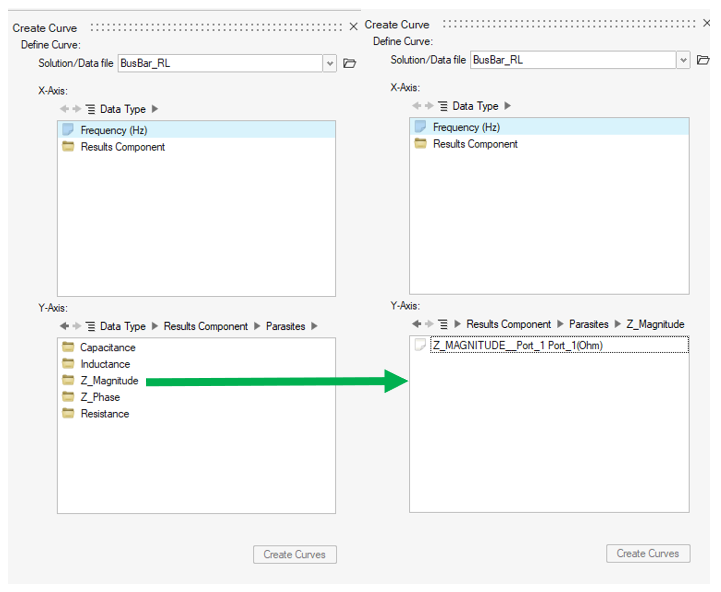This screenshot has height=592, width=721.
Task: Open left panel's Solution/Data file dropdown arrow
Action: [x=330, y=63]
